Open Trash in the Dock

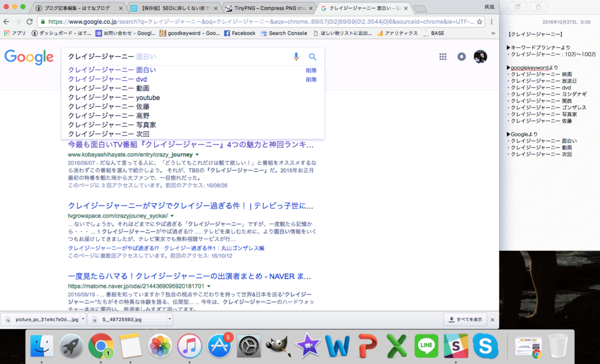tap(558, 346)
